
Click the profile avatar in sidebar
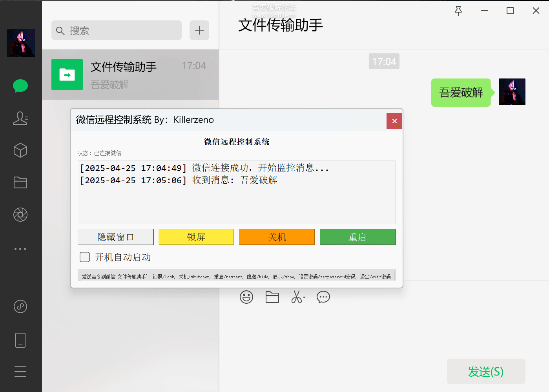pyautogui.click(x=21, y=43)
